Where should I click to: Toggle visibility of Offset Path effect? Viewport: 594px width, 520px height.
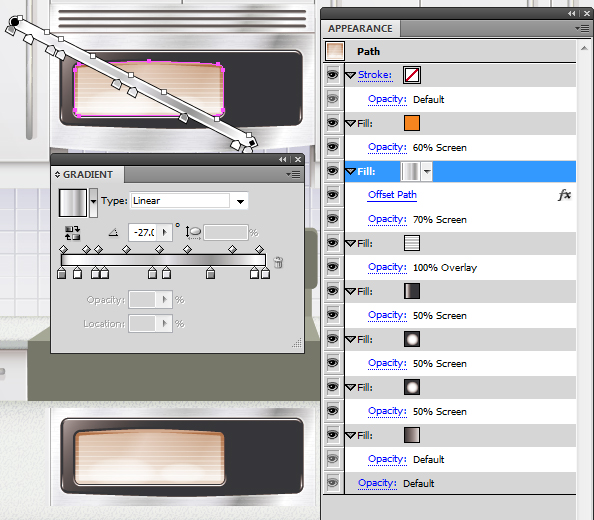point(333,195)
